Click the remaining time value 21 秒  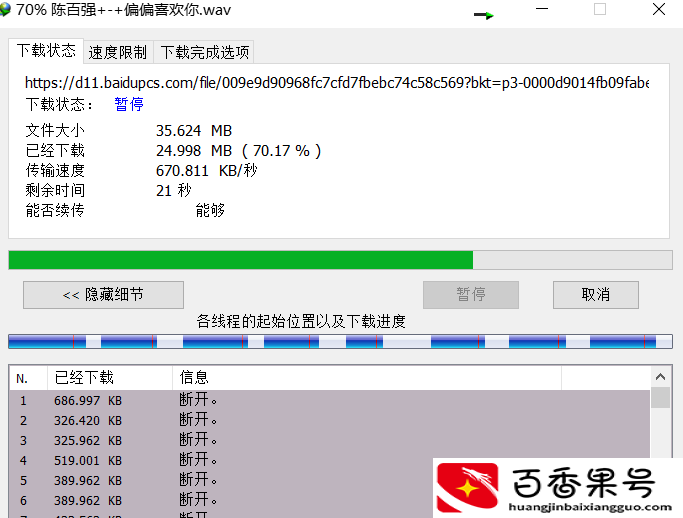tap(173, 190)
